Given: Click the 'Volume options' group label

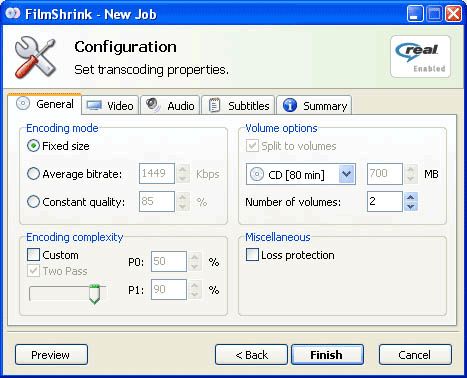Looking at the screenshot, I should point(281,128).
